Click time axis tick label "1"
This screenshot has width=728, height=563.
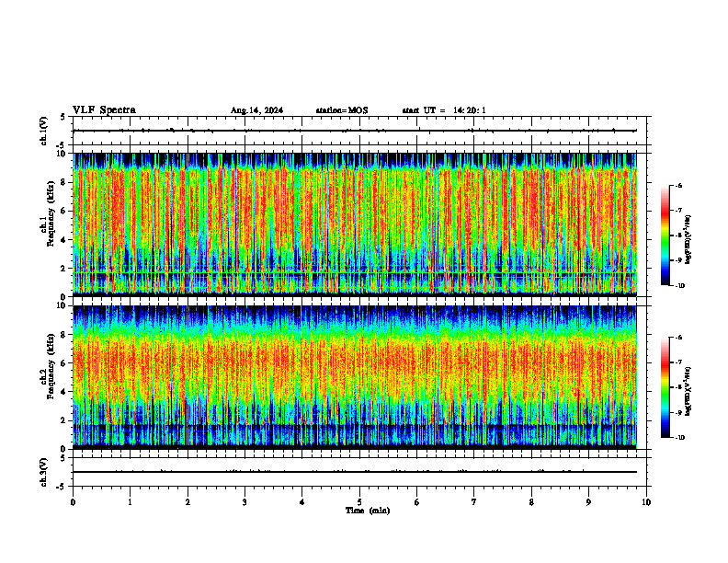[130, 502]
